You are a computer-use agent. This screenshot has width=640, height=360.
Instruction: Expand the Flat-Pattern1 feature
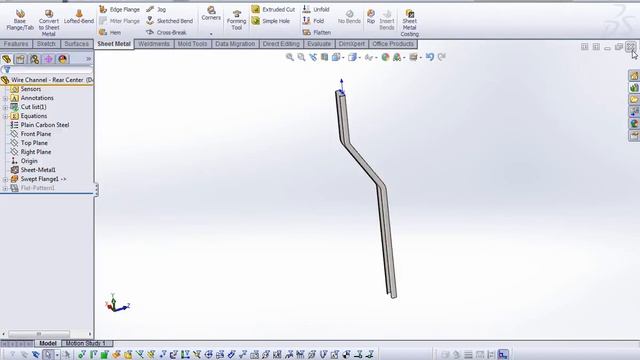(5, 188)
